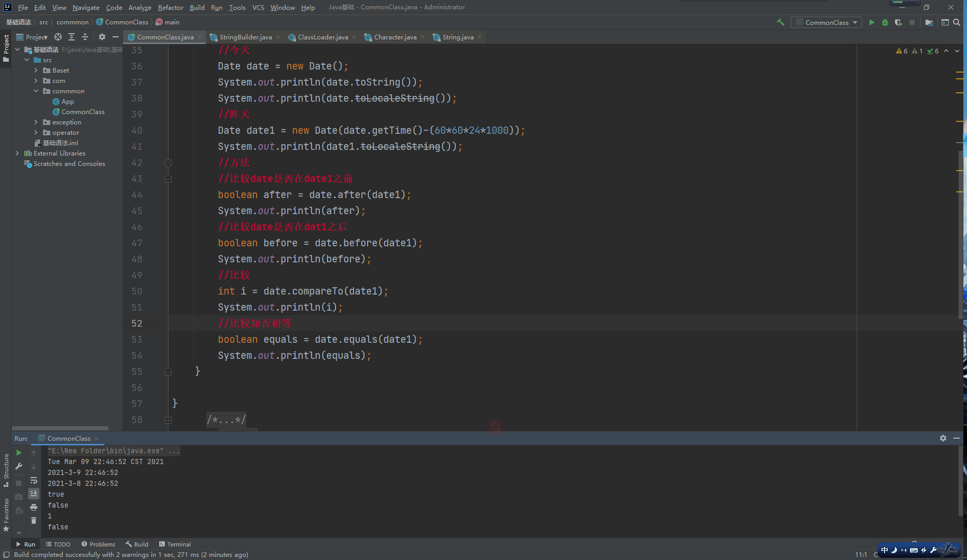Run CommonClass with coverage
This screenshot has width=967, height=560.
point(899,22)
